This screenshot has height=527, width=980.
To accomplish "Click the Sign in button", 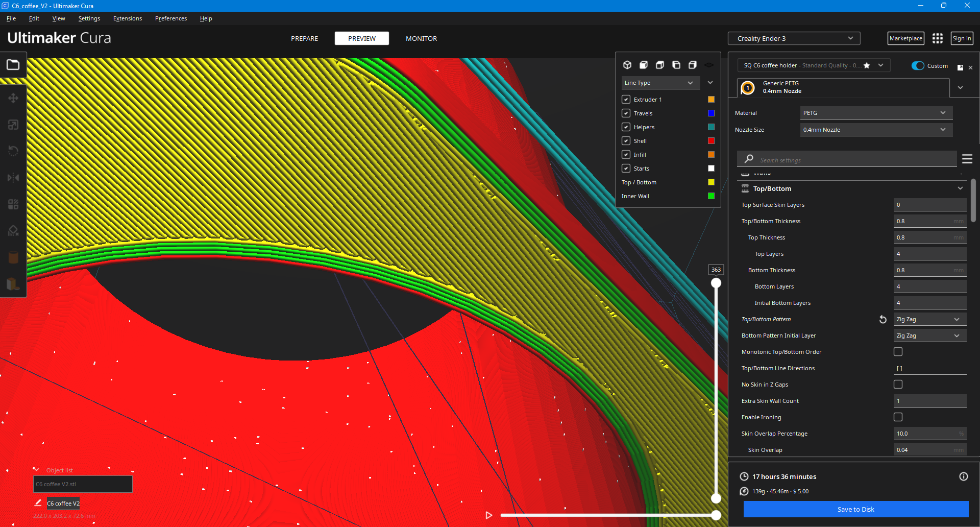I will coord(962,38).
